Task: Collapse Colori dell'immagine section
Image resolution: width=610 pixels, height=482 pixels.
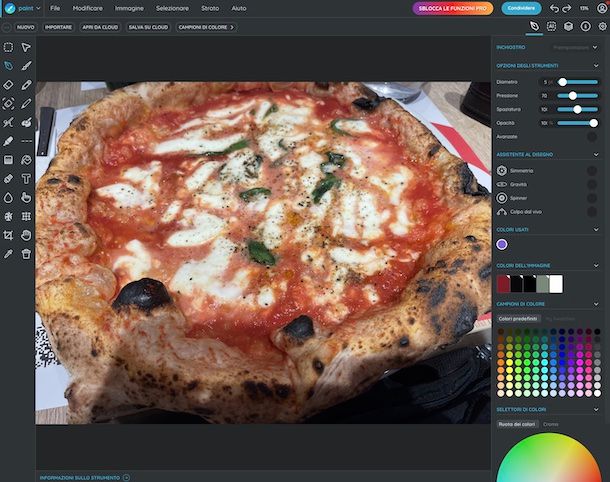Action: 596,265
